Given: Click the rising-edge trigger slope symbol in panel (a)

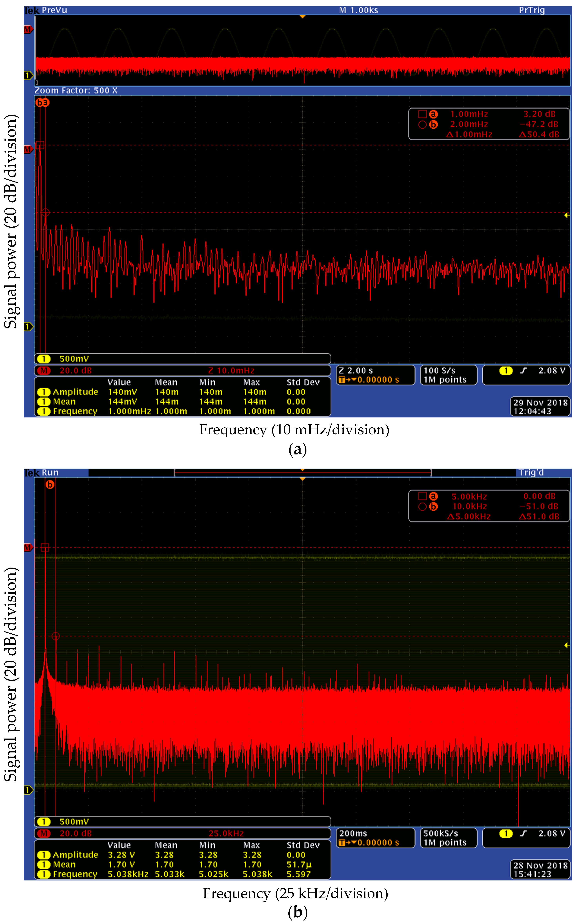Looking at the screenshot, I should tap(523, 370).
